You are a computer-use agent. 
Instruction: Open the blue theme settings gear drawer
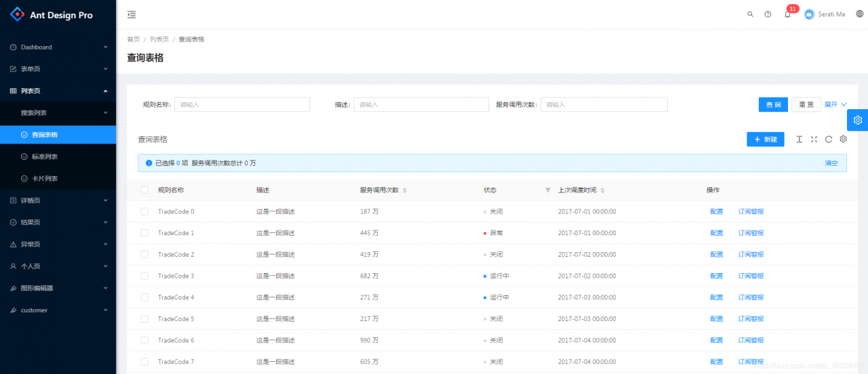click(857, 120)
